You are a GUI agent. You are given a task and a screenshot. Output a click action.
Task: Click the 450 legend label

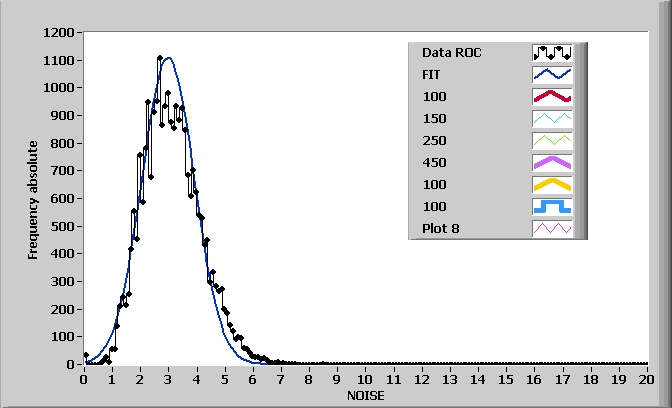point(434,162)
